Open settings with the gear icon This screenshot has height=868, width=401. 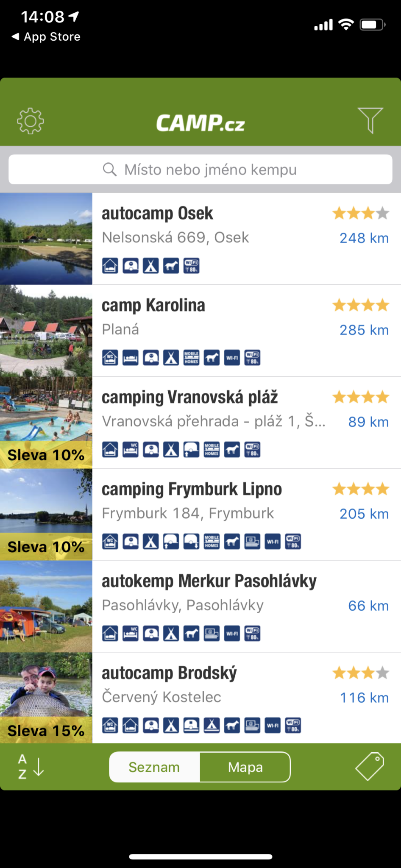tap(30, 121)
